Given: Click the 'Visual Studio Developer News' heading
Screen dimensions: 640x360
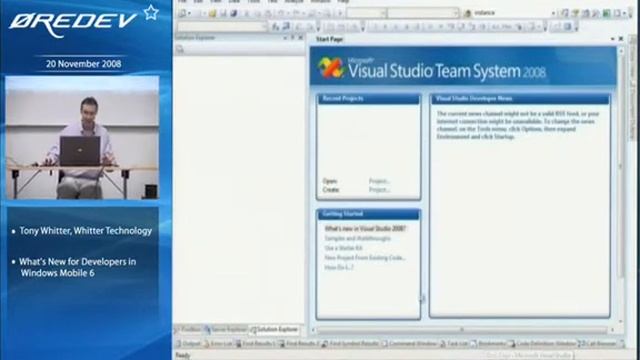Looking at the screenshot, I should [474, 99].
